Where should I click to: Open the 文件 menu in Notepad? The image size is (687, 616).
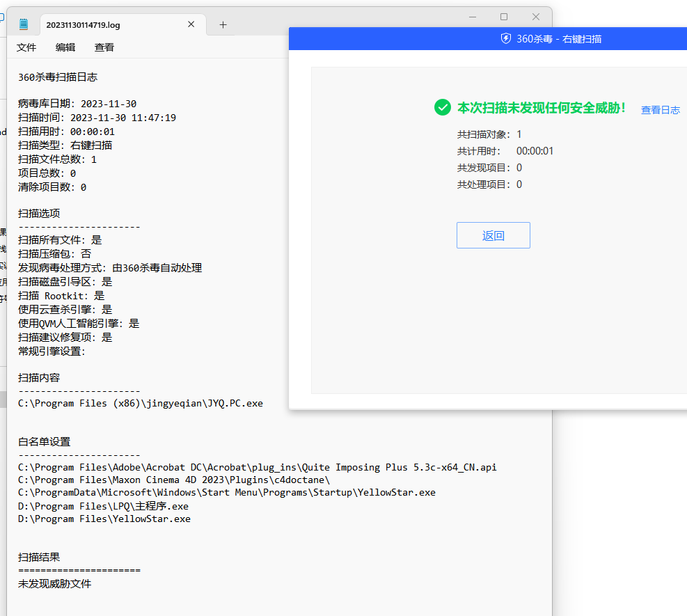pyautogui.click(x=26, y=47)
